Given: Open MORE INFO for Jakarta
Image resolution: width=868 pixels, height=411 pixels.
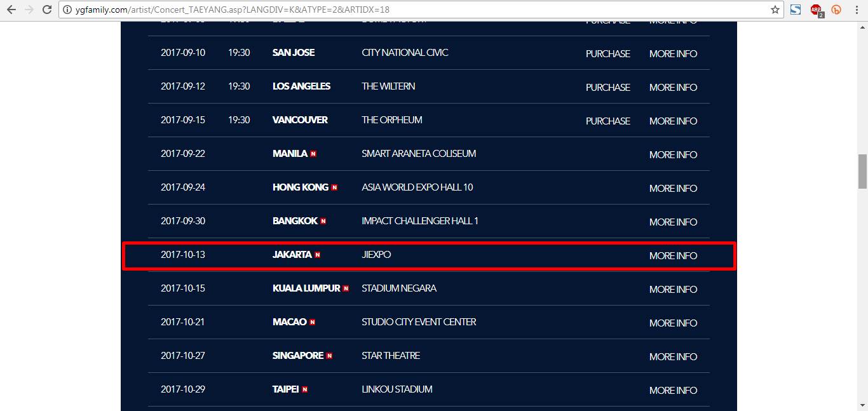Looking at the screenshot, I should coord(673,255).
